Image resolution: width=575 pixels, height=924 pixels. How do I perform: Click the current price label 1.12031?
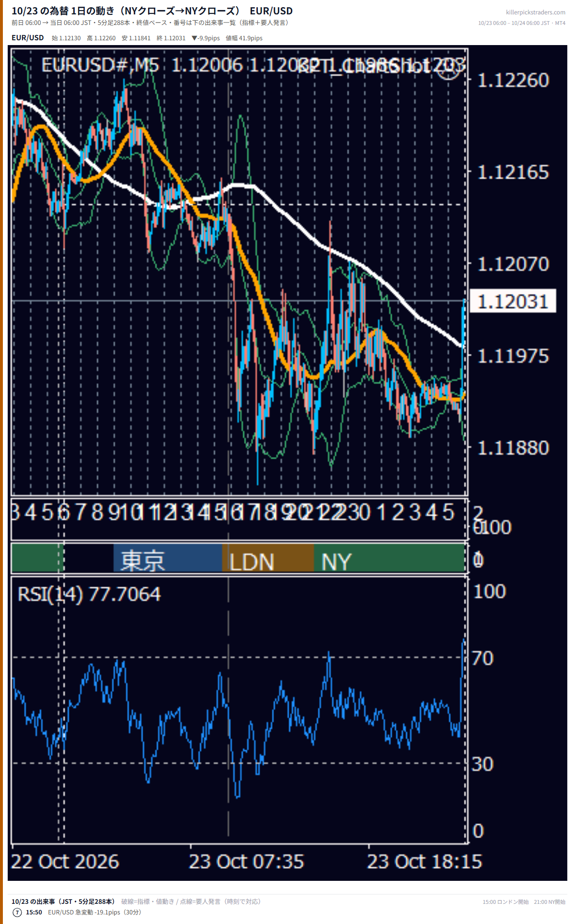click(x=513, y=301)
